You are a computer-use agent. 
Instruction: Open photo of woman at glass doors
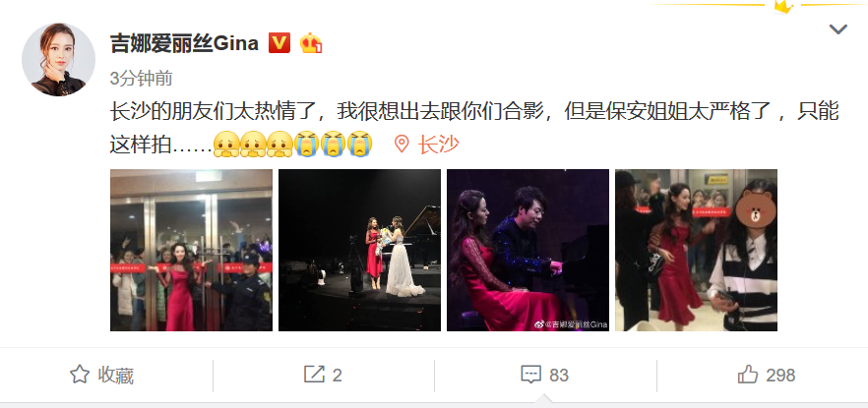click(192, 250)
